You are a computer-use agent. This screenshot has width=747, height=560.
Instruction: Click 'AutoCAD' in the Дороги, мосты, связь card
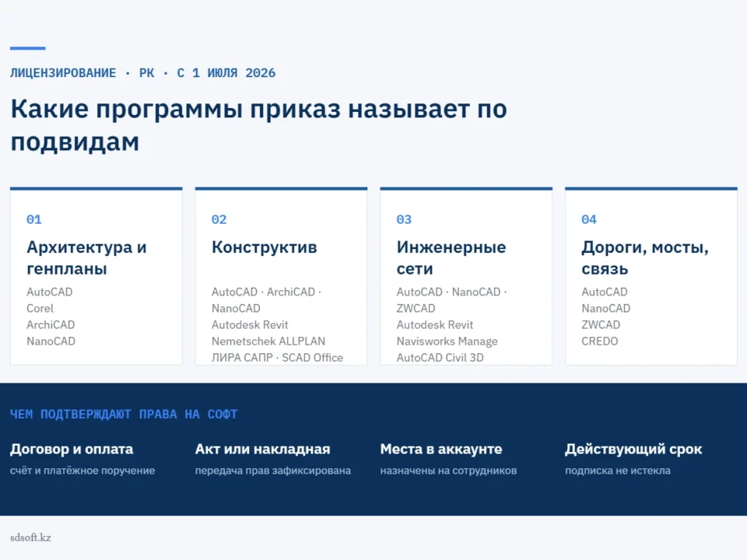tap(604, 292)
